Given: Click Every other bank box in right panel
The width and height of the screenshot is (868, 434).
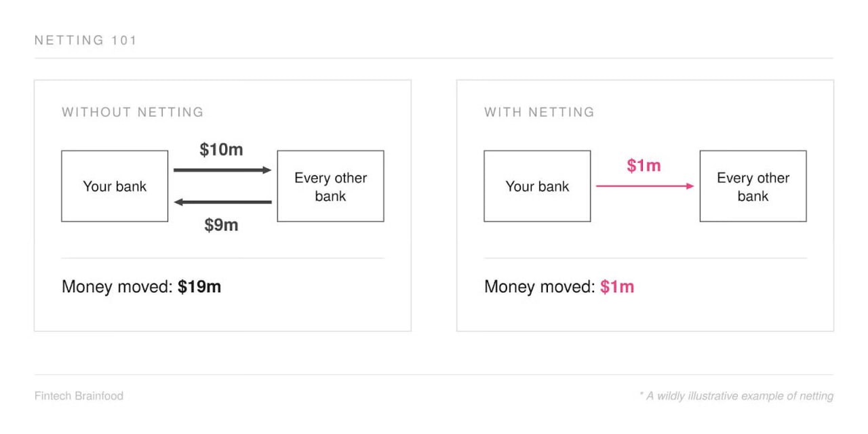Looking at the screenshot, I should pos(753,186).
